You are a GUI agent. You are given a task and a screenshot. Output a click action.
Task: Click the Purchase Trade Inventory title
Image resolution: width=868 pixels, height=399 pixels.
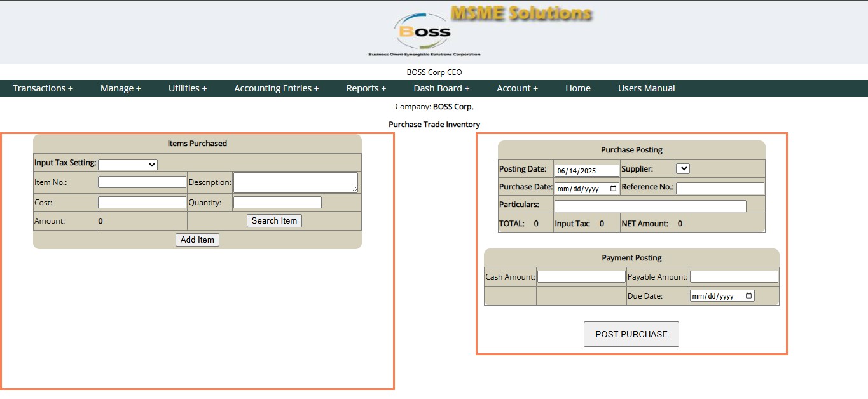coord(434,125)
